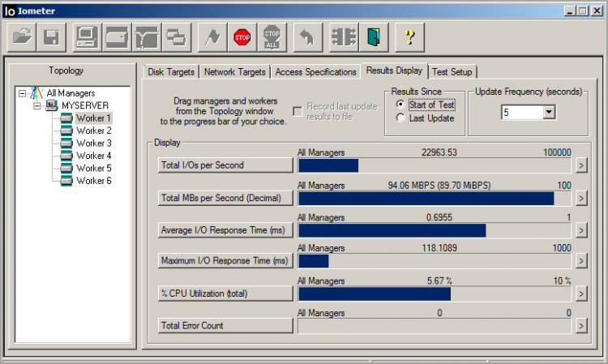Click the Average I/O Response Time progress bar
Screen dimensions: 608x364
click(x=435, y=231)
